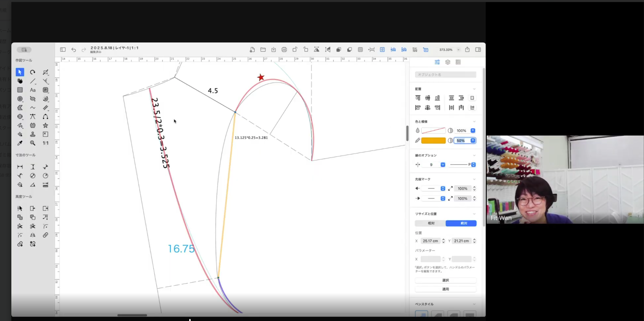Open the 373.33% zoom level dropdown
Screen dimensions: 644x321
click(458, 50)
